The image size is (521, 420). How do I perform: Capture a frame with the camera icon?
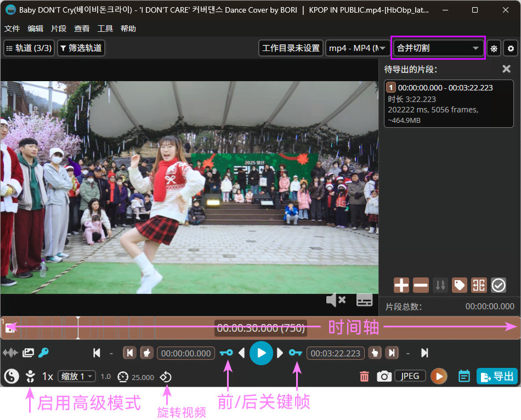coord(384,376)
